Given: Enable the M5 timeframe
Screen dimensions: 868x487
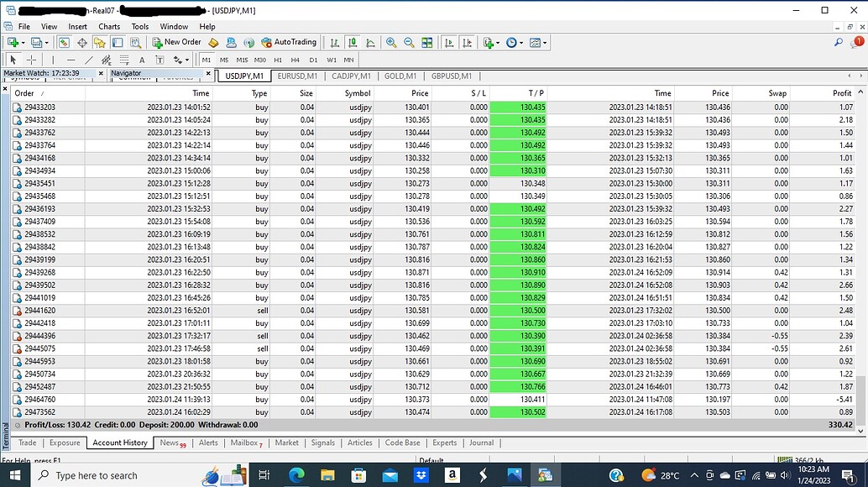Looking at the screenshot, I should tap(224, 60).
